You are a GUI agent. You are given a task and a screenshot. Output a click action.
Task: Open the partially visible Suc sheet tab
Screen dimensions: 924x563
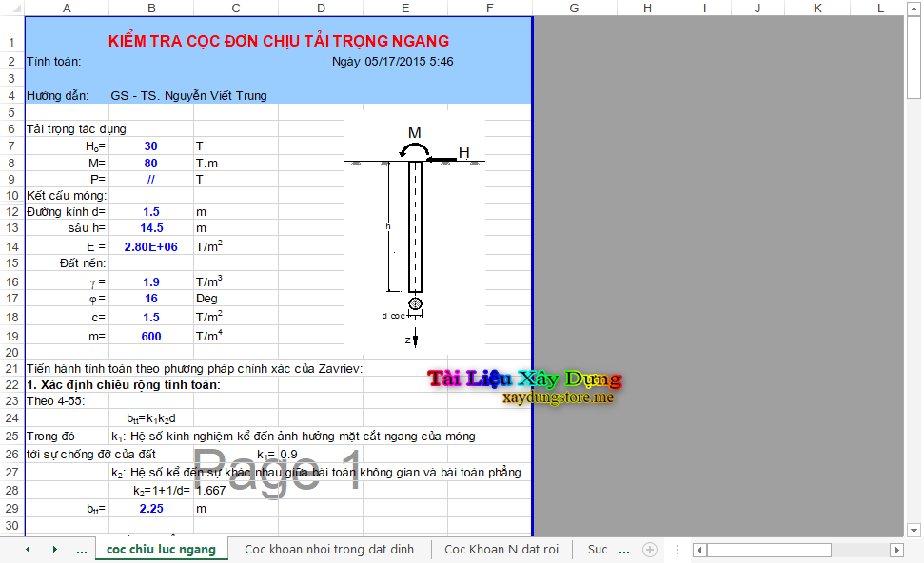click(x=597, y=550)
